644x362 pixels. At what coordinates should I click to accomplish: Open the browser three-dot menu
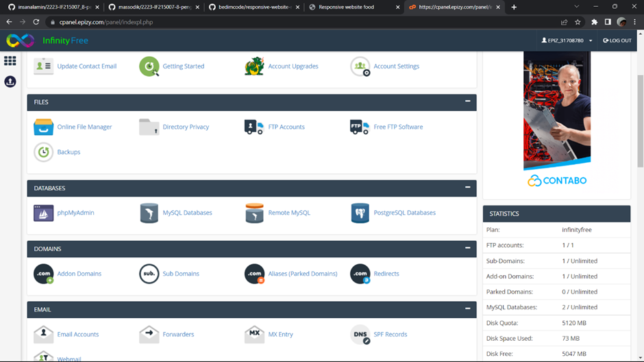tap(634, 22)
